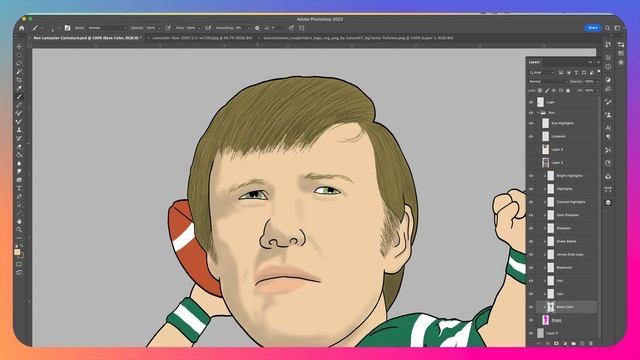
Task: Hide the Dark Shadows layer
Action: (x=531, y=215)
